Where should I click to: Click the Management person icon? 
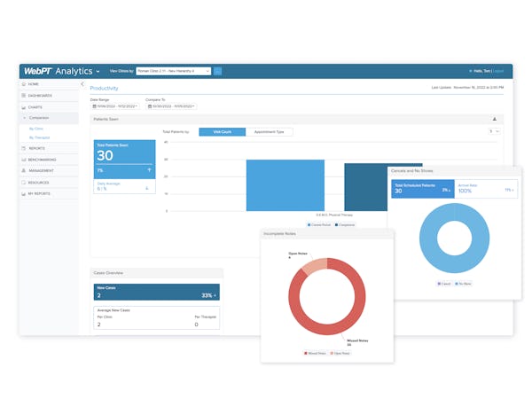pos(23,170)
